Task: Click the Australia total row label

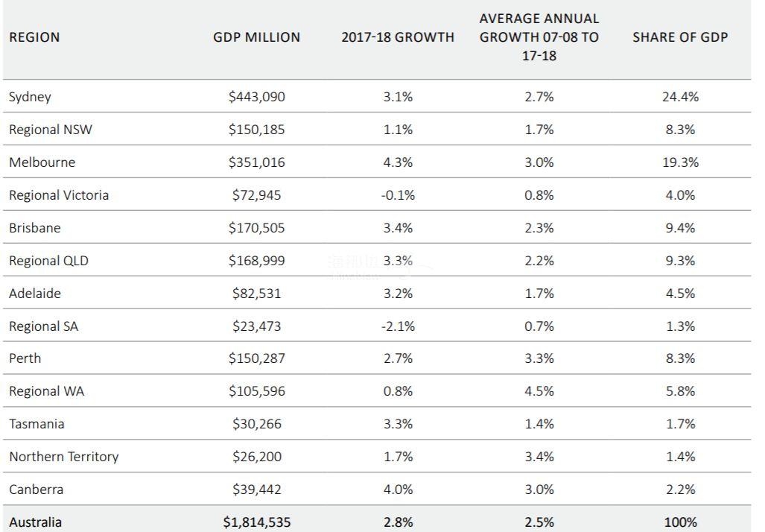Action: click(x=36, y=522)
